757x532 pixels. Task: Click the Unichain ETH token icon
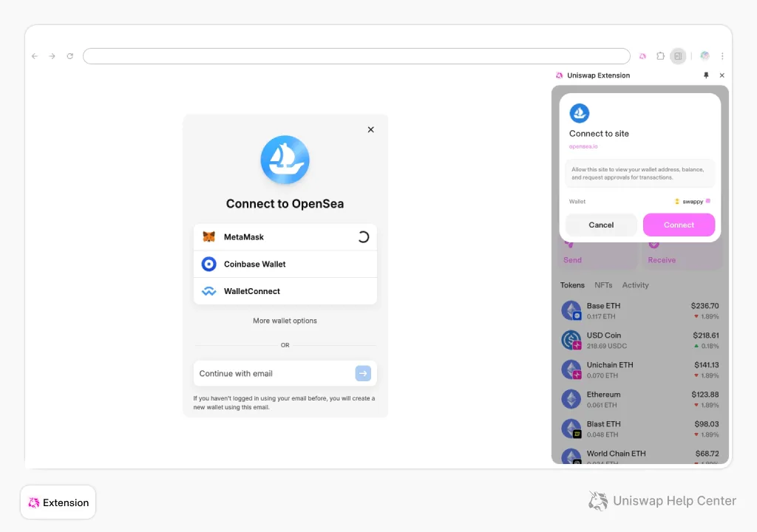coord(571,369)
